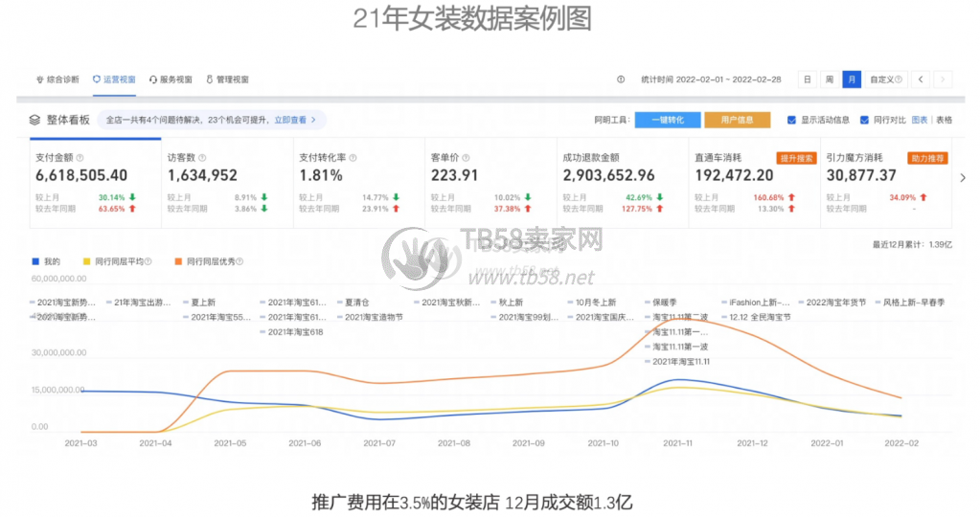Click the 秋上新 event marker
Screen dimensions: 980x517
coord(506,303)
